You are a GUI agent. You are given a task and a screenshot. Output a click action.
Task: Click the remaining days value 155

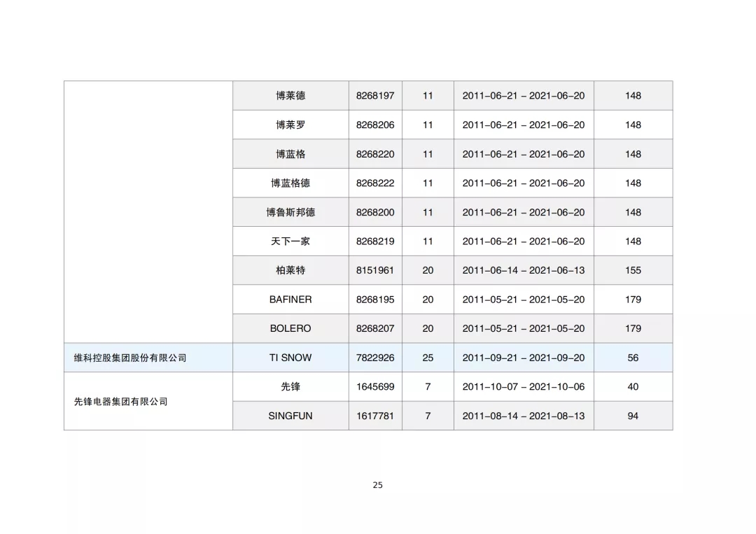click(x=633, y=270)
